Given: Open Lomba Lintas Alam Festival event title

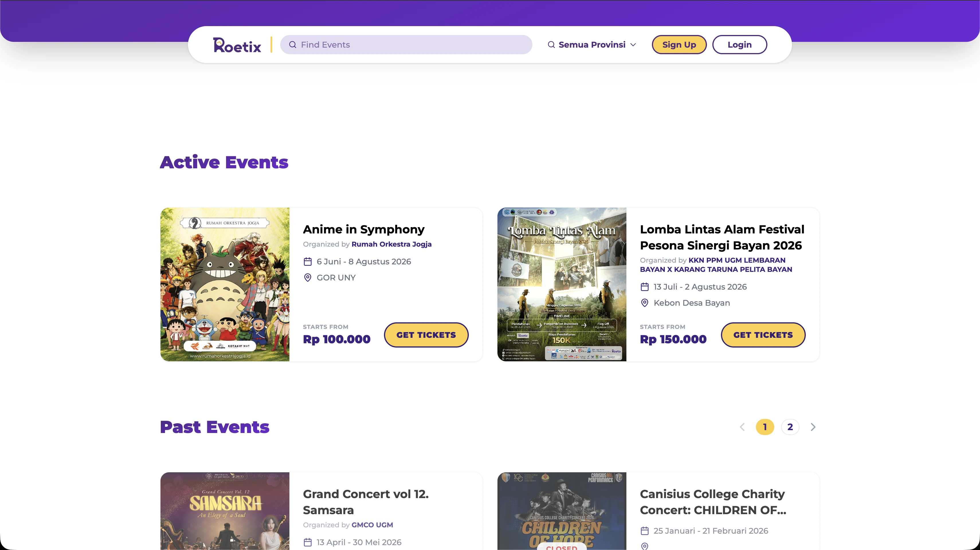Looking at the screenshot, I should (x=722, y=237).
